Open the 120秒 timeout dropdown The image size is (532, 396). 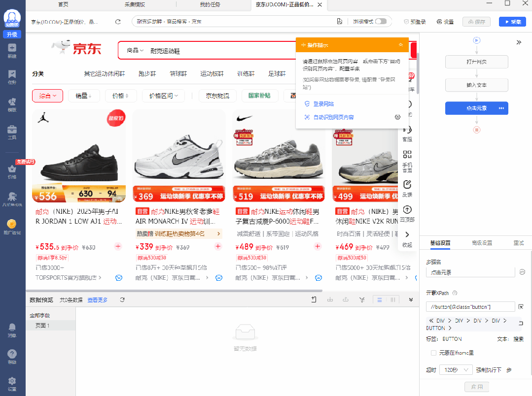tap(452, 369)
